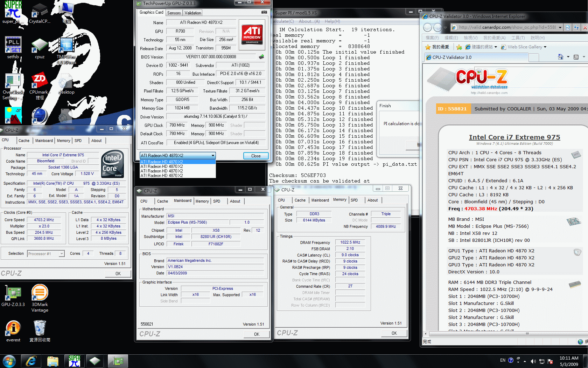Switch to Sensors tab in GPU-Z
This screenshot has height=368, width=588.
coord(174,13)
